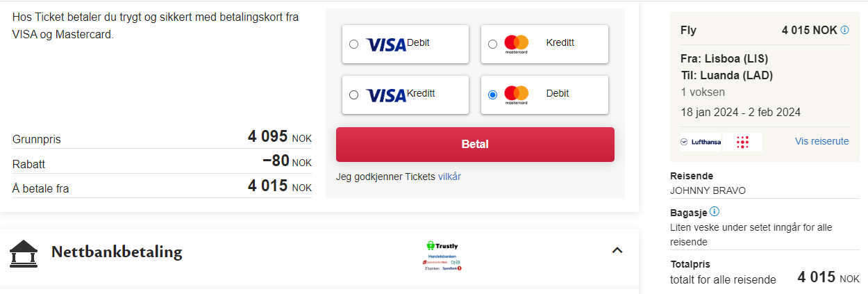Click the Mastercard logo on the Debit option

(517, 95)
